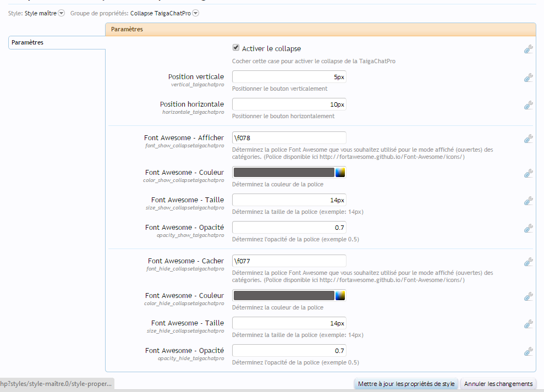Open the Style maître dropdown
This screenshot has width=544, height=392.
pos(62,13)
